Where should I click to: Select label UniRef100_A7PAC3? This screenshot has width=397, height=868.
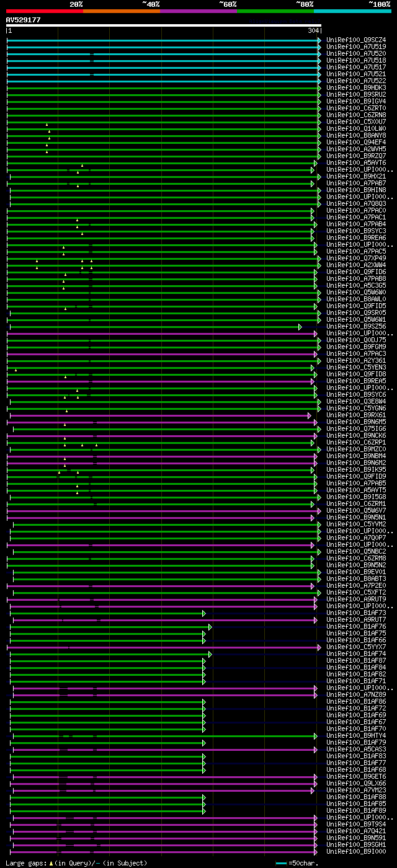pyautogui.click(x=356, y=353)
